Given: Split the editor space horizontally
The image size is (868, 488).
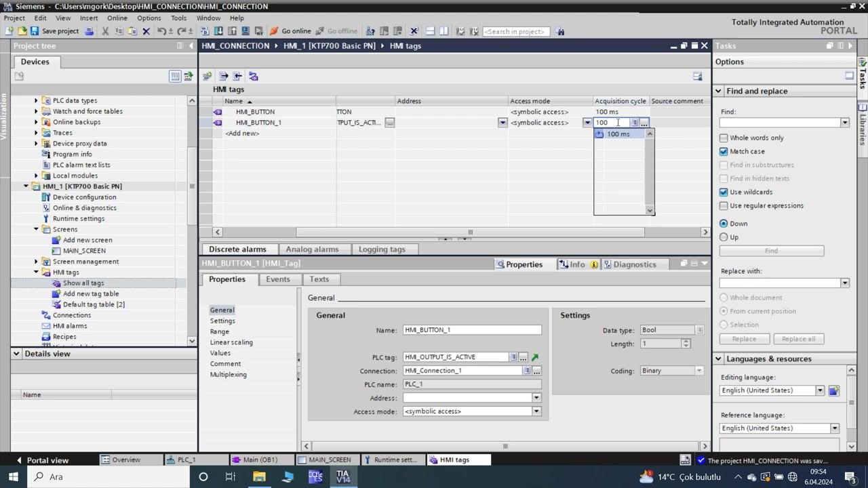Looking at the screenshot, I should pyautogui.click(x=430, y=31).
